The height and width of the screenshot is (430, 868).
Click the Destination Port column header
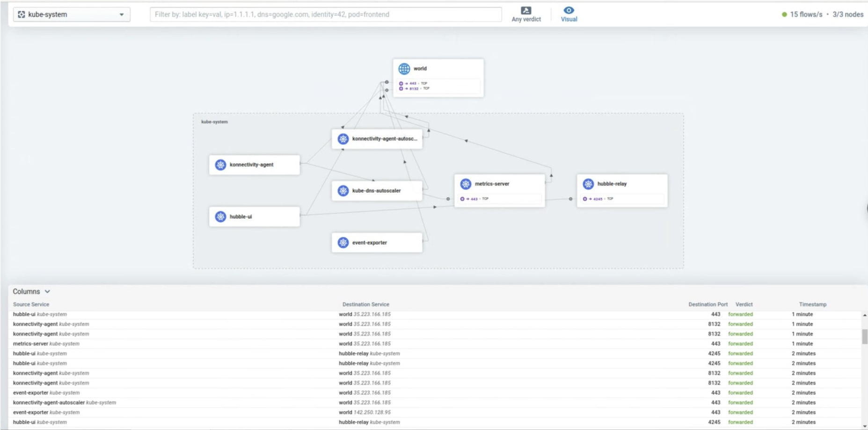[x=708, y=304]
